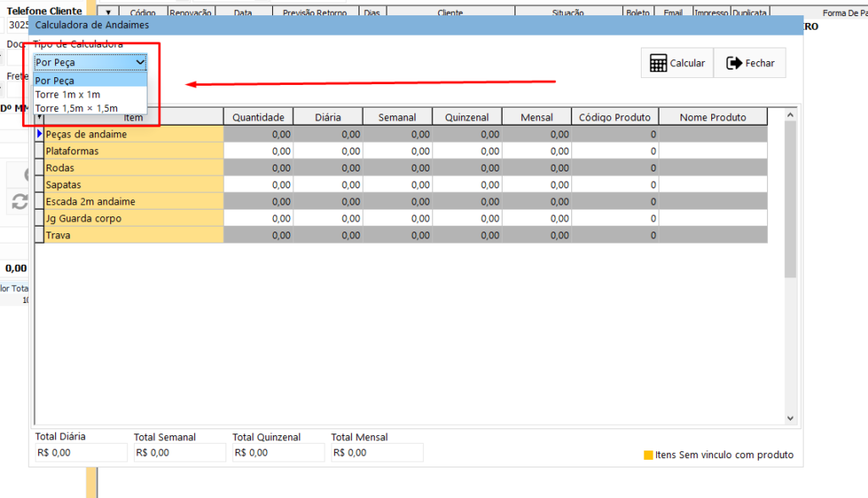Click the Código Produto column header

(x=615, y=117)
